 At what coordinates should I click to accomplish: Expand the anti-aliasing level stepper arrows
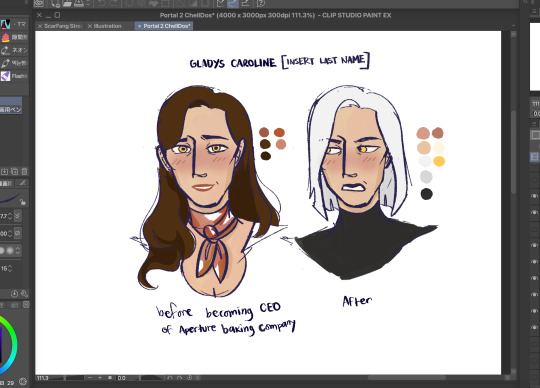[x=18, y=250]
